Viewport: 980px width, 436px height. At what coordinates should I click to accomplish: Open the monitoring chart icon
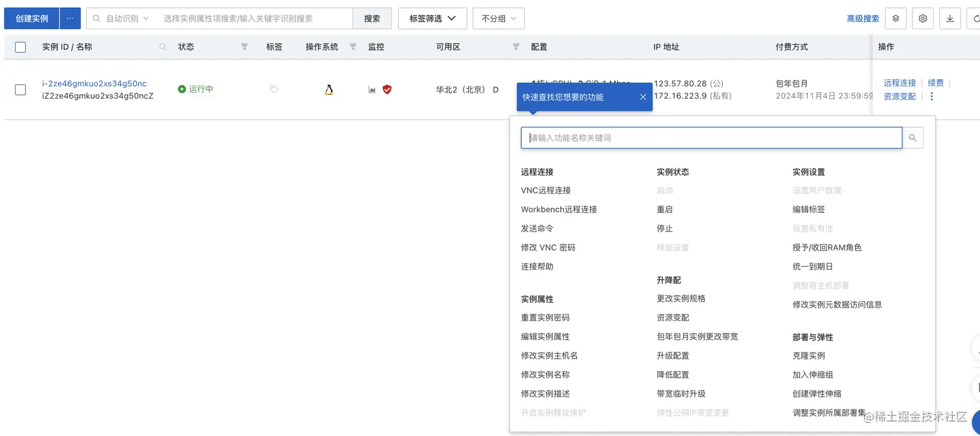372,90
